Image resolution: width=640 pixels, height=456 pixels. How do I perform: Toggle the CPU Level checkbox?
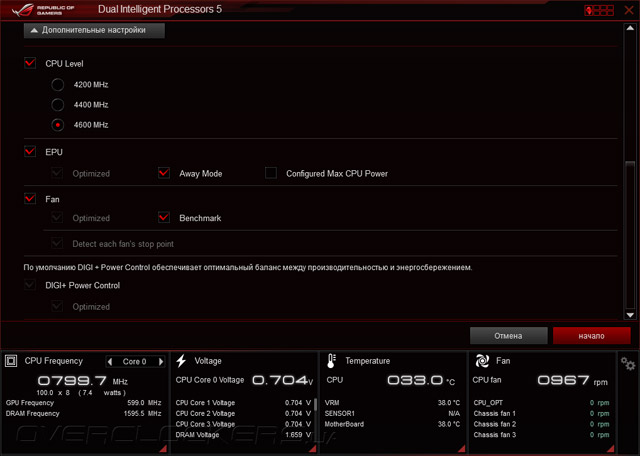(30, 63)
